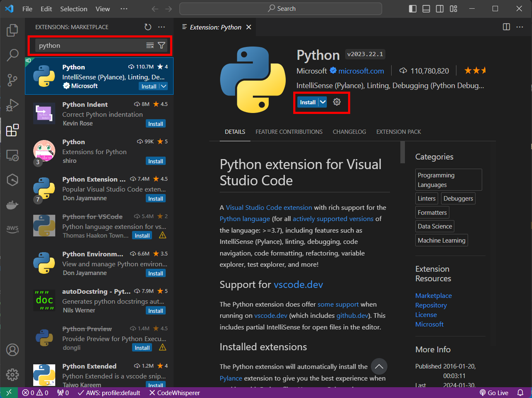
Task: Install the Python extension by shiro
Action: click(x=156, y=161)
